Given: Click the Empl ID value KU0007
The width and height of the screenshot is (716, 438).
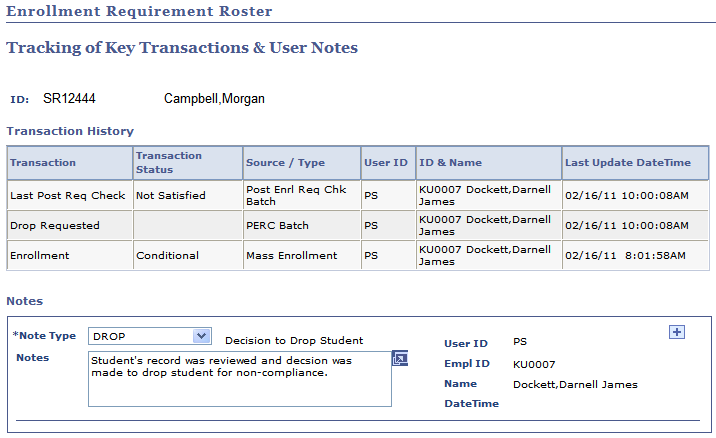Looking at the screenshot, I should [x=534, y=364].
